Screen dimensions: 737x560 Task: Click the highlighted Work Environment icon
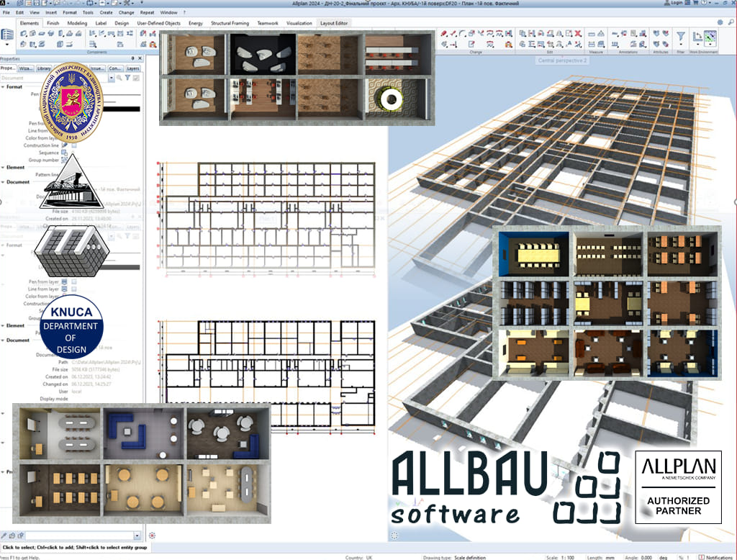710,37
